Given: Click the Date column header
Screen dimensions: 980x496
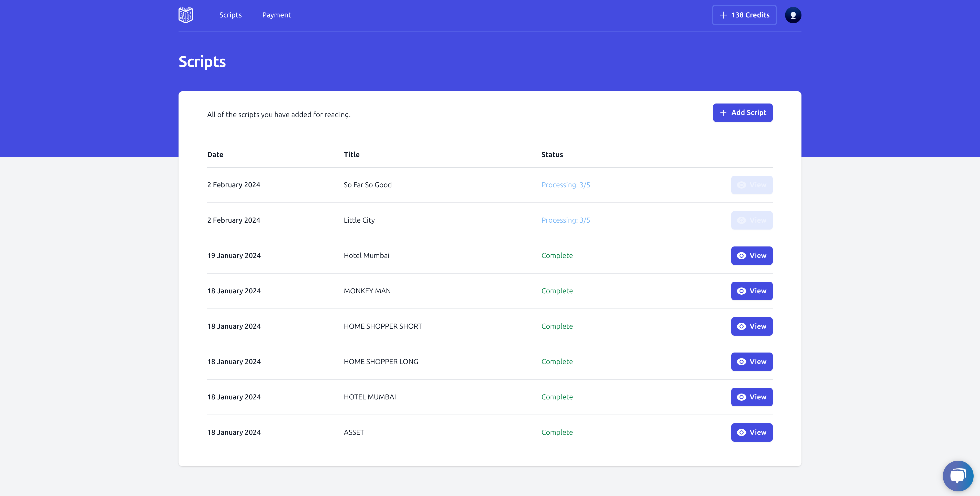Looking at the screenshot, I should click(x=215, y=154).
